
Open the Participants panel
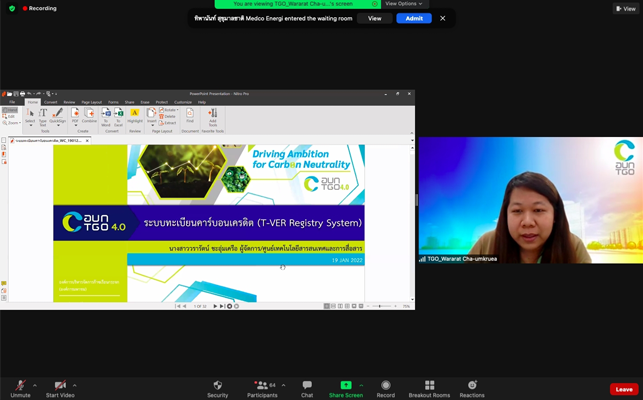262,389
